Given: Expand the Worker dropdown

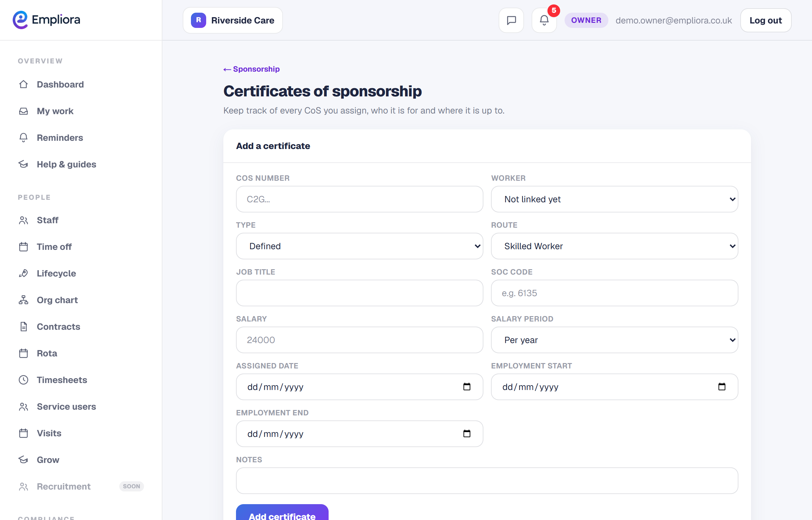Looking at the screenshot, I should (x=614, y=199).
